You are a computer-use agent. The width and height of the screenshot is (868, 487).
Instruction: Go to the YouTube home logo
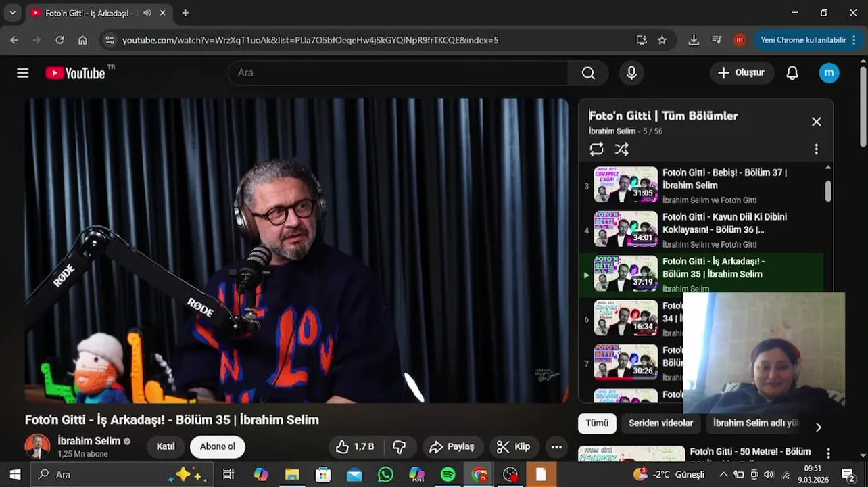click(76, 73)
